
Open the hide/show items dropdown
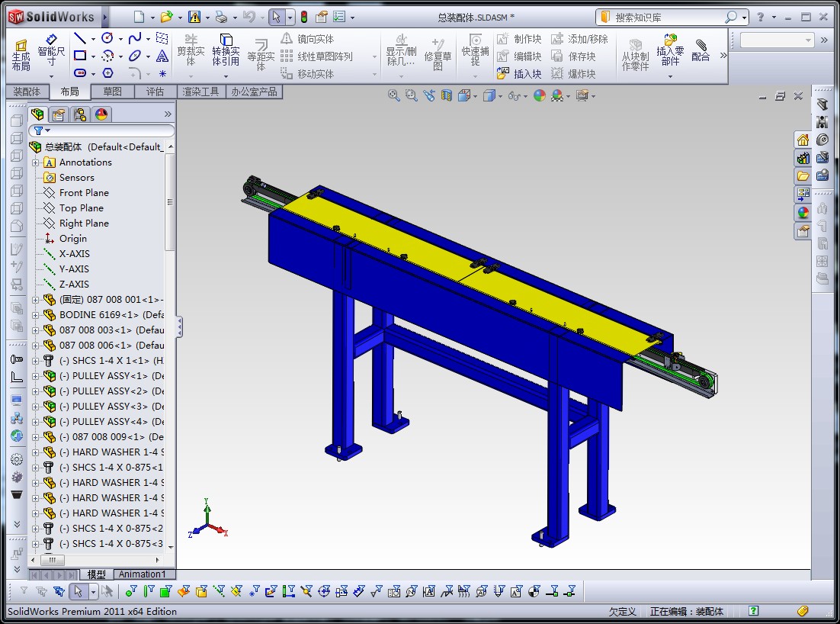point(525,96)
